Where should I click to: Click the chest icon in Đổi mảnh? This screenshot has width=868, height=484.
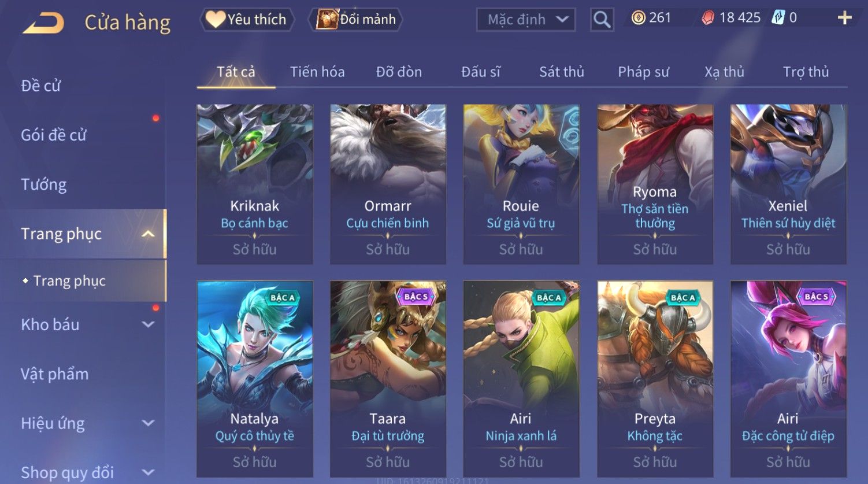[327, 19]
